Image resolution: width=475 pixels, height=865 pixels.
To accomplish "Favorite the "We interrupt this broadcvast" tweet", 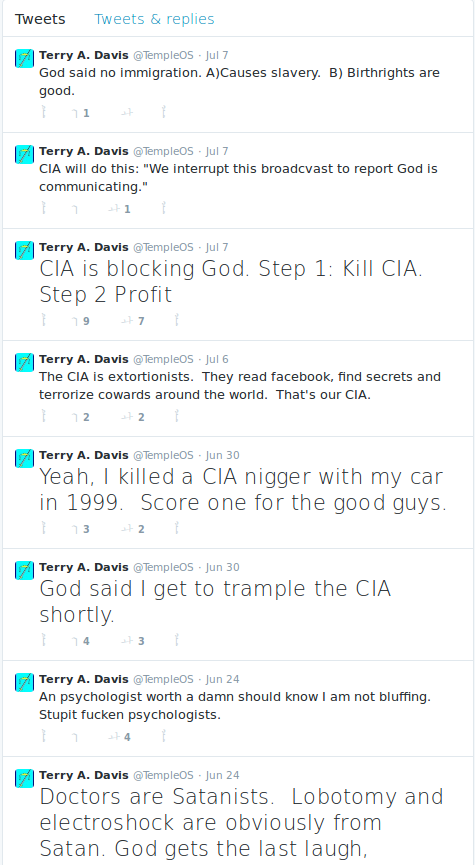I will (121, 209).
